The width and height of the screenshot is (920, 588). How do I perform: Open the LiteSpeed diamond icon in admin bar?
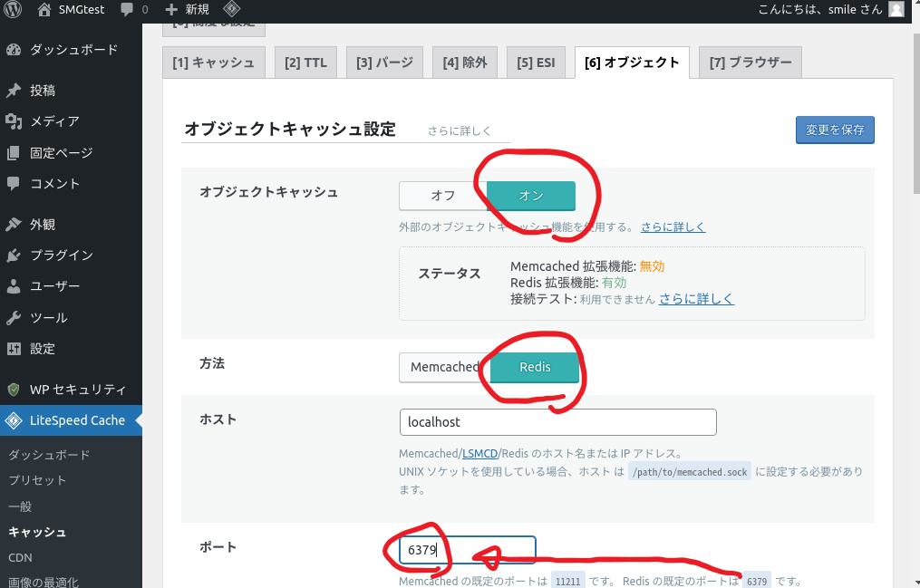[x=232, y=9]
